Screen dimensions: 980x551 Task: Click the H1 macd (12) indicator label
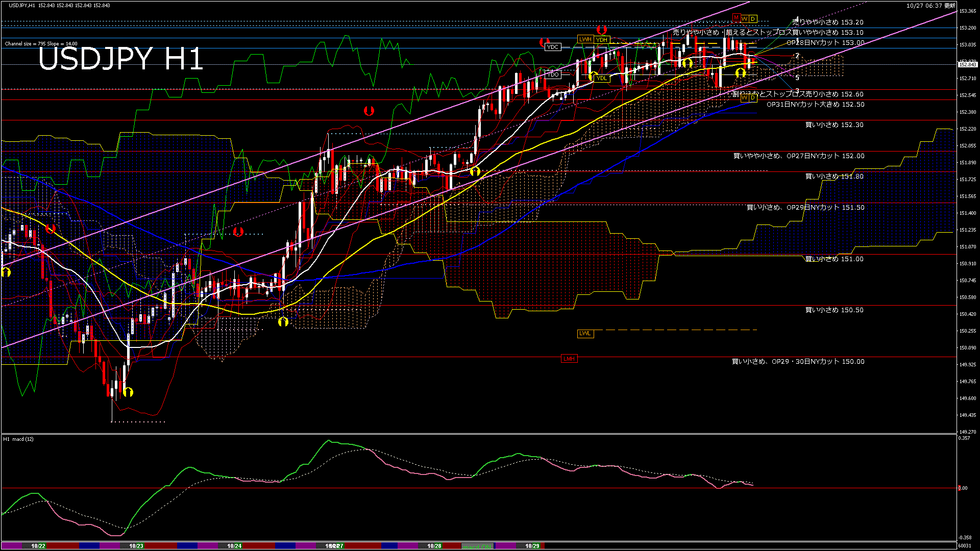(18, 439)
